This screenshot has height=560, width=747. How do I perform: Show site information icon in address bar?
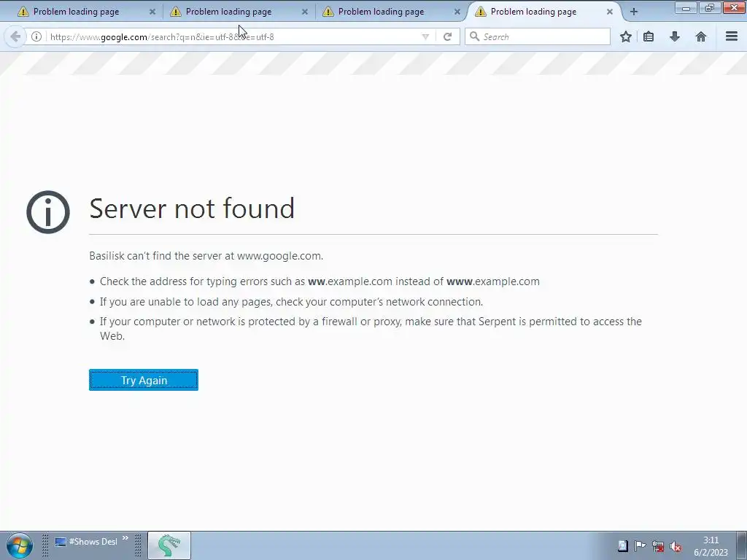[x=36, y=36]
